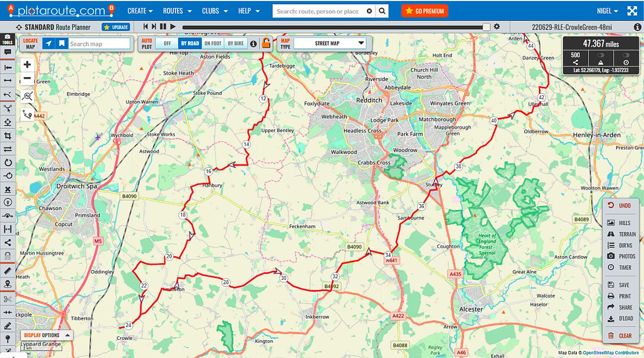The width and height of the screenshot is (644, 358).
Task: Click the Go Premium button
Action: [x=425, y=11]
